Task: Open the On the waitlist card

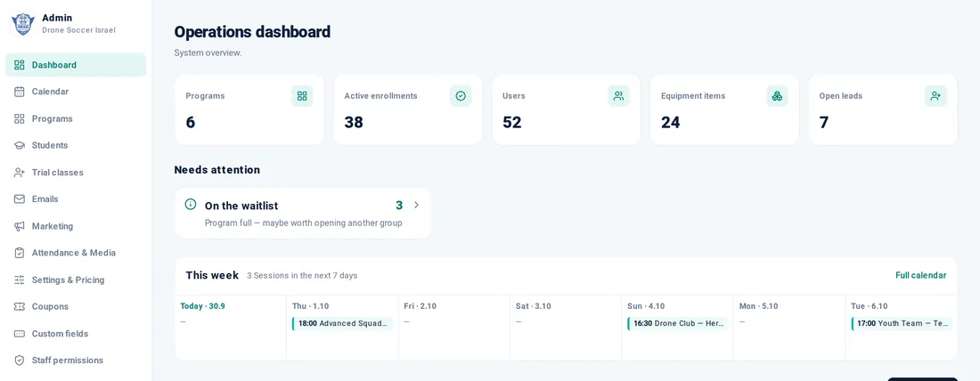Action: 303,213
